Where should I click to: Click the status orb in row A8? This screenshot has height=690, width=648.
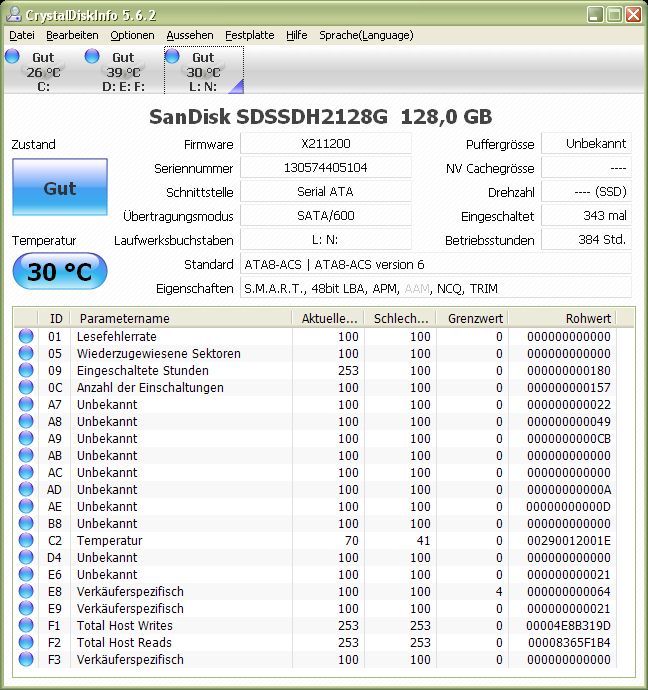tap(26, 421)
